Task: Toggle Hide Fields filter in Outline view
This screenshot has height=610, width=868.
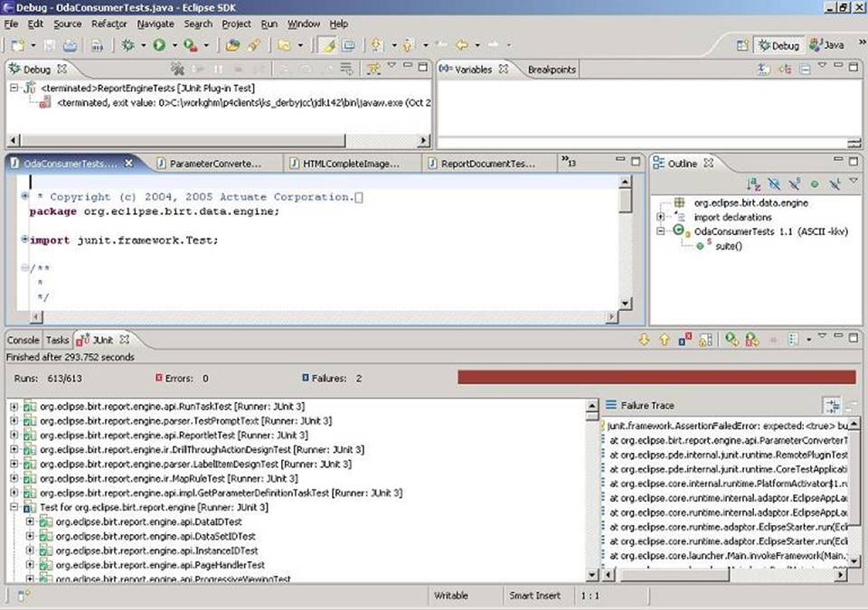Action: (774, 183)
